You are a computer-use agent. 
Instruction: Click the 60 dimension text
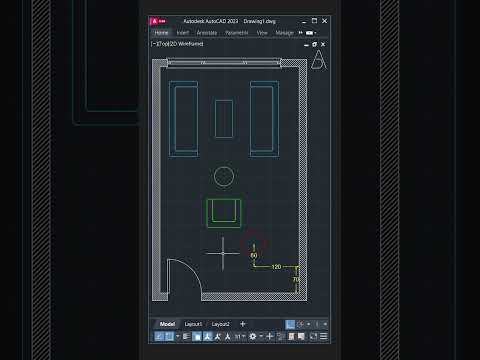click(x=254, y=255)
